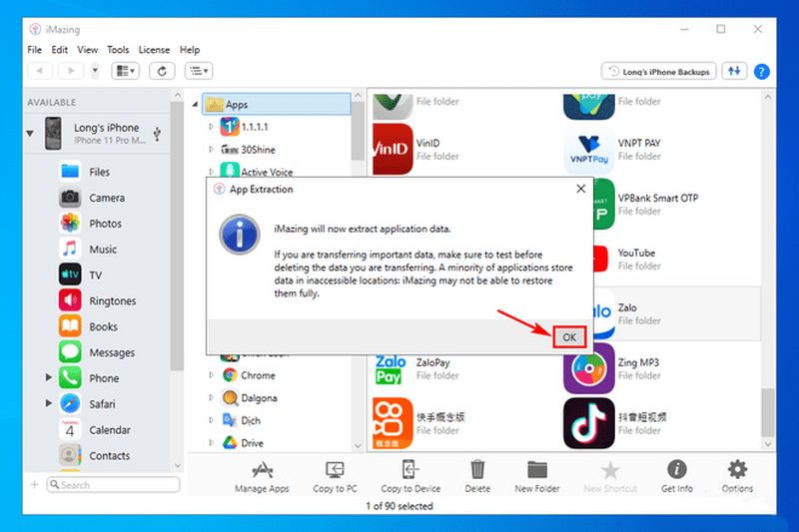Open Calendar in the sidebar
This screenshot has width=799, height=532.
coord(110,430)
